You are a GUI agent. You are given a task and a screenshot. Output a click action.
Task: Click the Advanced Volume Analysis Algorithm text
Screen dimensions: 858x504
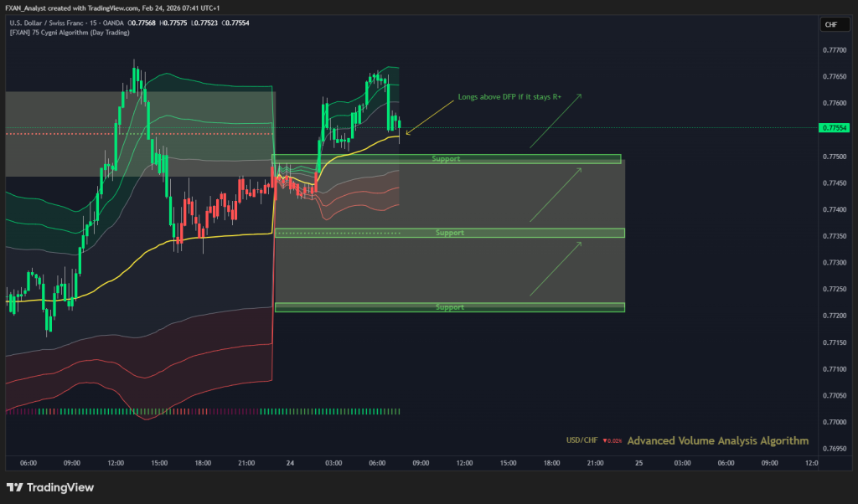[717, 440]
